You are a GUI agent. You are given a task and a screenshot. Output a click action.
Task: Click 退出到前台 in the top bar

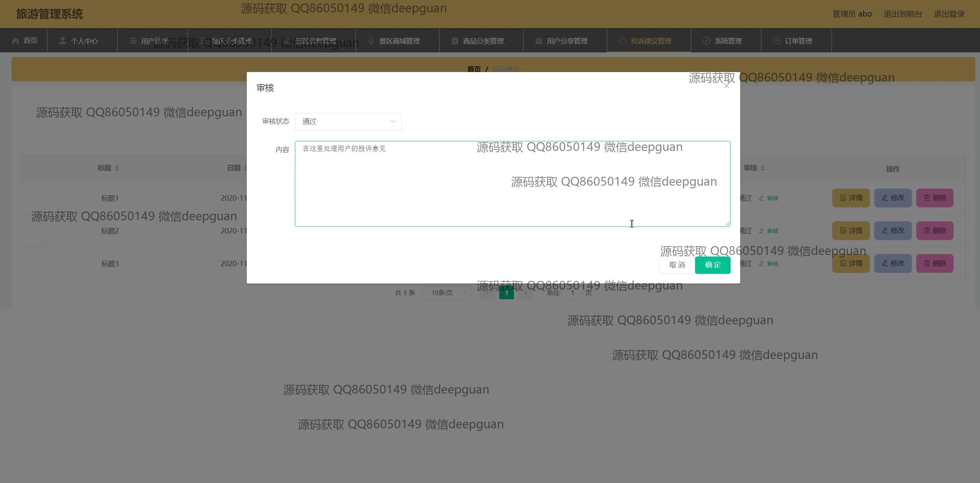(903, 14)
